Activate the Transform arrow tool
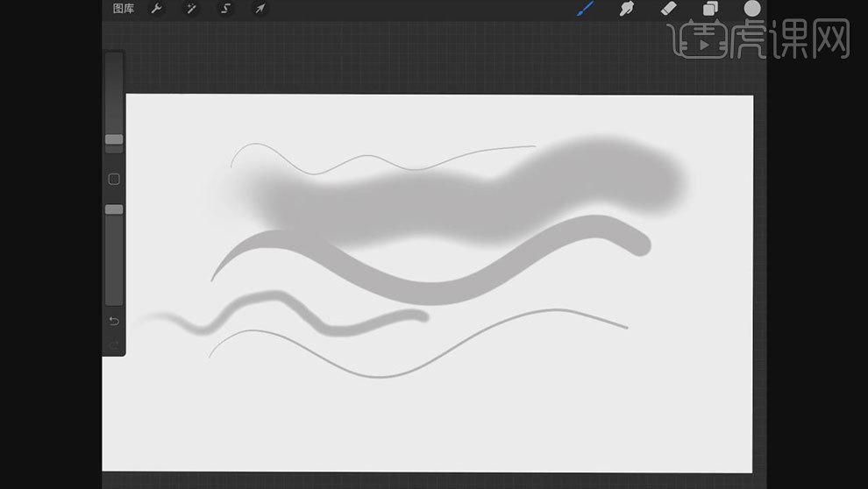This screenshot has width=868, height=489. pyautogui.click(x=260, y=8)
